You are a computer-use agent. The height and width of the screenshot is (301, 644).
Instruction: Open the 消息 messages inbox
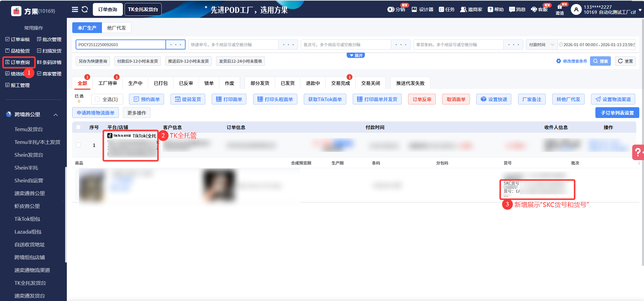click(517, 9)
